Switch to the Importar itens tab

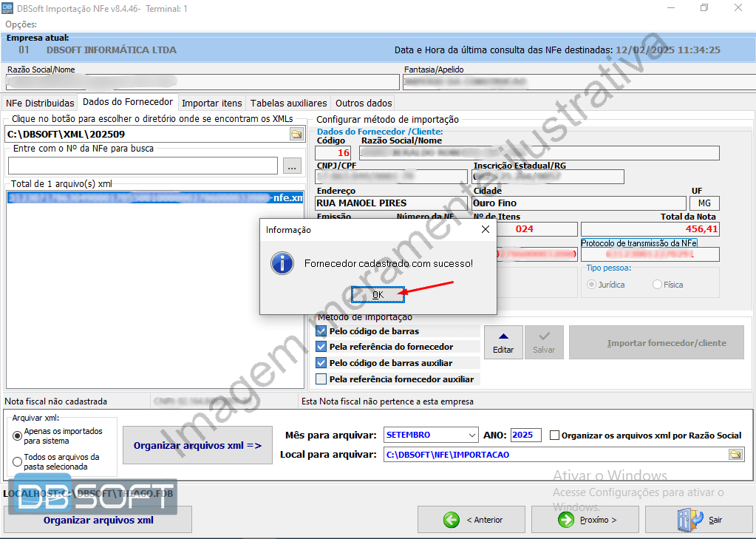click(211, 104)
